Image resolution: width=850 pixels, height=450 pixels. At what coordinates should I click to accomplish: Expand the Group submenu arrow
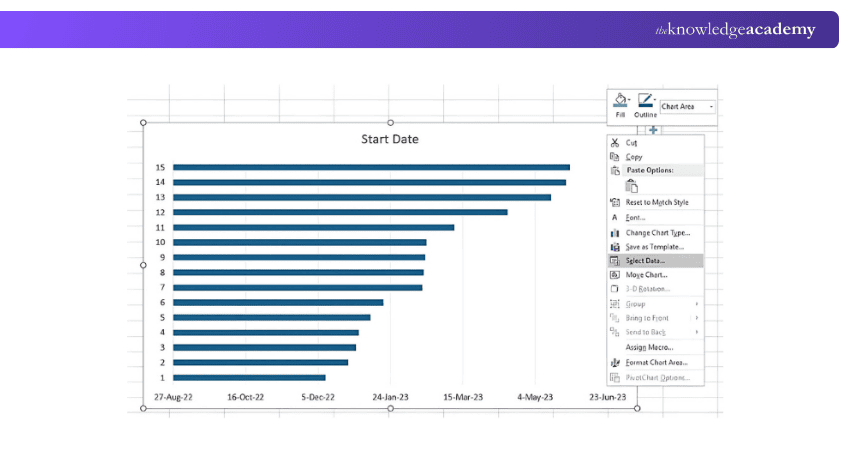click(697, 304)
